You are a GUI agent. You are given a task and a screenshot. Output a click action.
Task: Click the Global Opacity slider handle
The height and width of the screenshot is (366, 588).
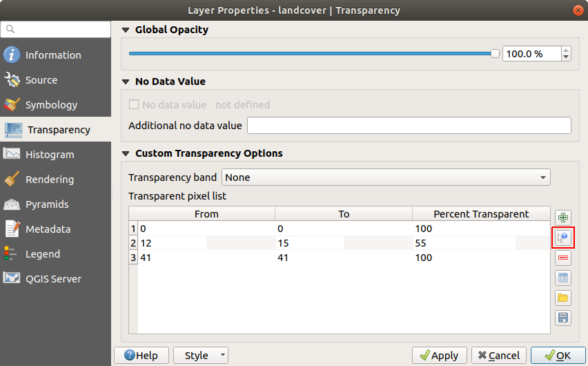(x=495, y=53)
